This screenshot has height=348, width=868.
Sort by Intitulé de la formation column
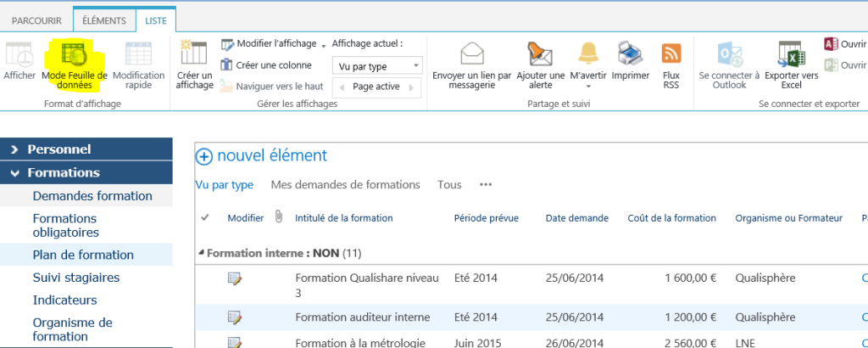[x=344, y=218]
